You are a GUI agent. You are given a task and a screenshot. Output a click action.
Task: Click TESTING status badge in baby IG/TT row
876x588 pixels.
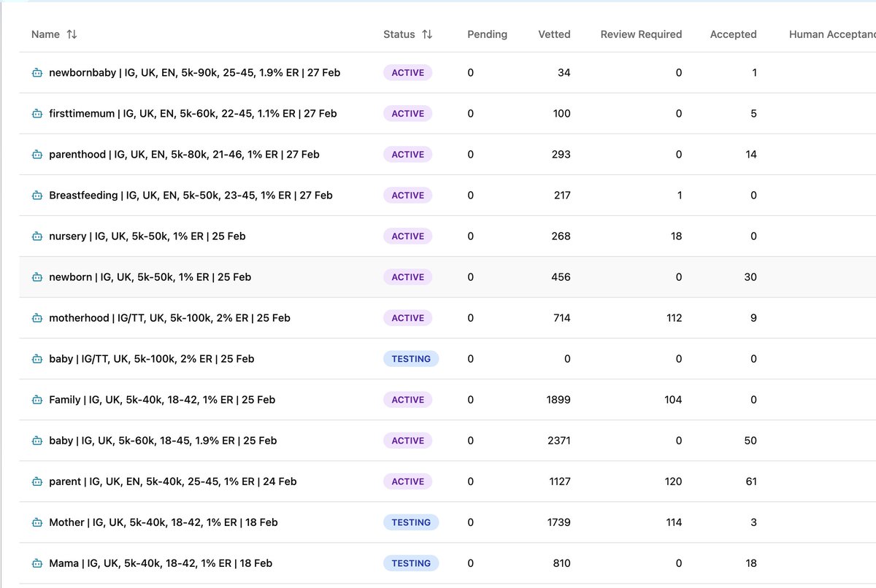[411, 359]
